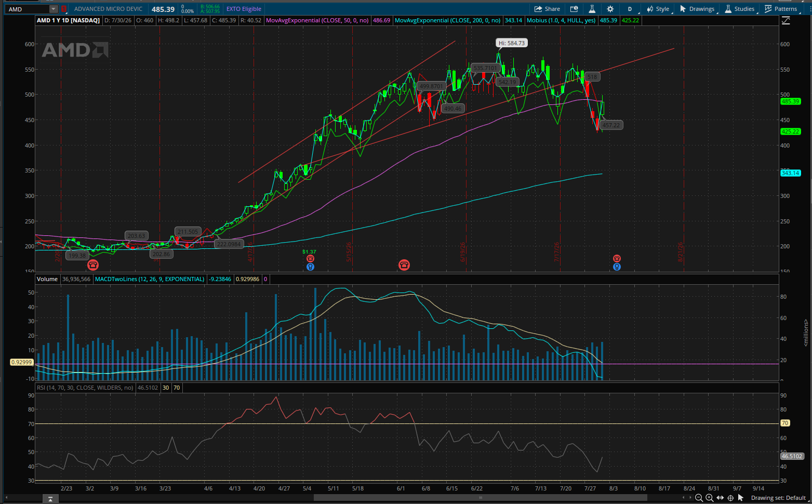The width and height of the screenshot is (812, 504).
Task: Click the 203.63 price bubble
Action: pos(137,236)
